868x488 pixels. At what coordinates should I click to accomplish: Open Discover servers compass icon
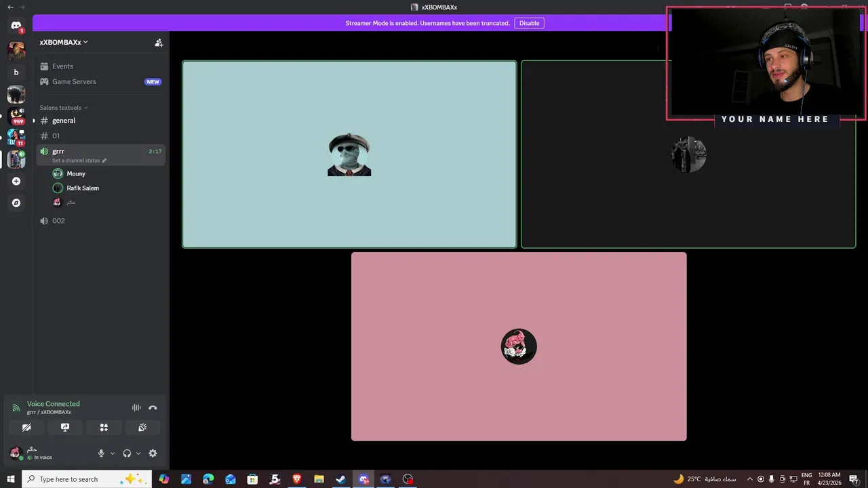pos(16,203)
